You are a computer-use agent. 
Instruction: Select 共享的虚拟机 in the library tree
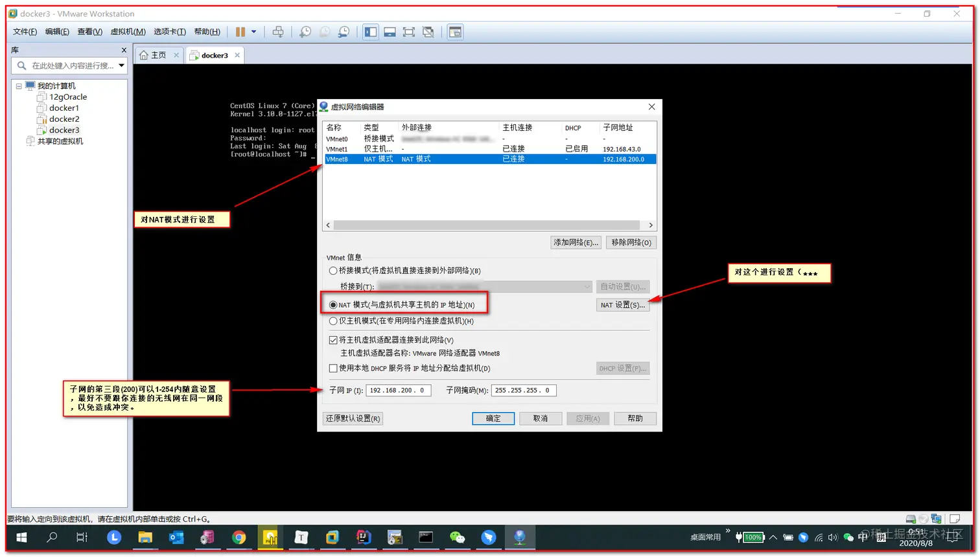point(60,141)
